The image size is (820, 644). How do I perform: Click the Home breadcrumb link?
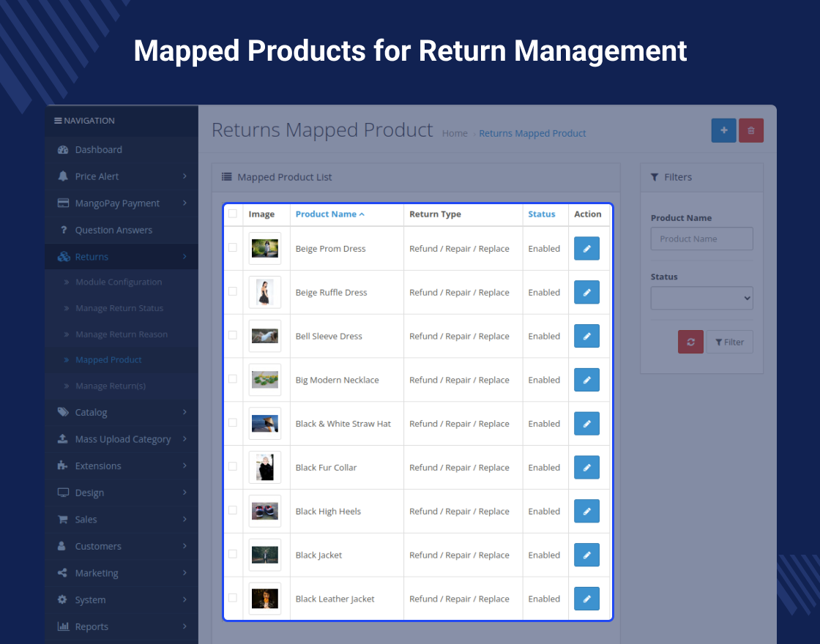tap(455, 134)
